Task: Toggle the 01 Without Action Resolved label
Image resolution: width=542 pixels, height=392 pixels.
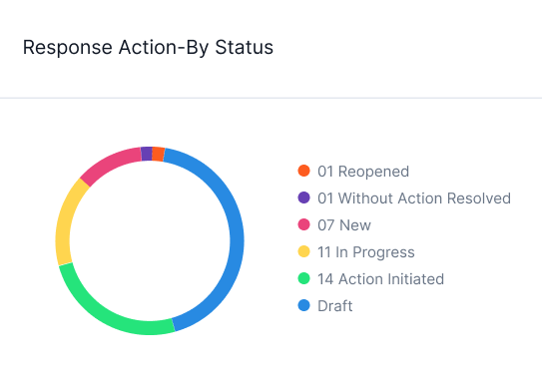Action: coord(414,198)
